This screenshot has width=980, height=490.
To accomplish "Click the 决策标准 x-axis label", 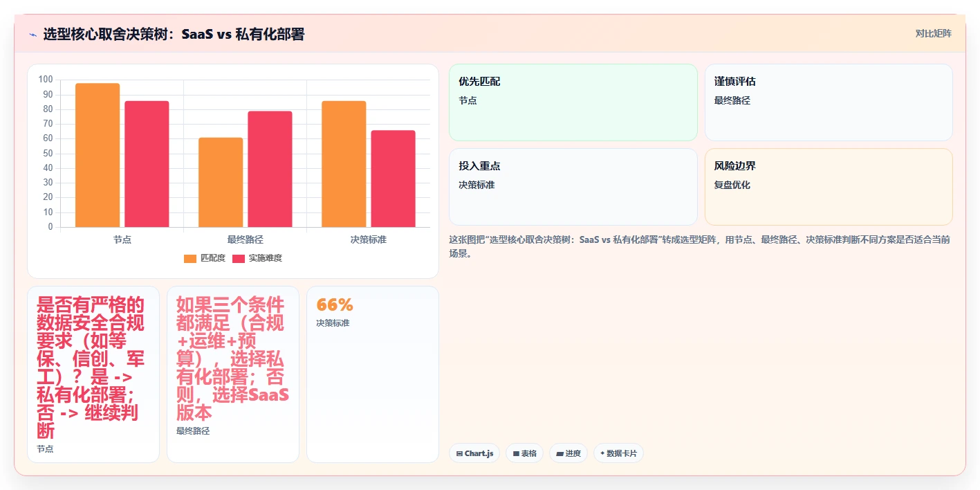I will tap(369, 239).
